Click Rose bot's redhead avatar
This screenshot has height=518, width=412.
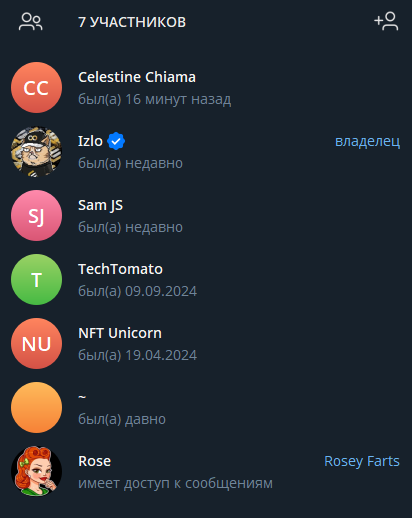[x=36, y=472]
